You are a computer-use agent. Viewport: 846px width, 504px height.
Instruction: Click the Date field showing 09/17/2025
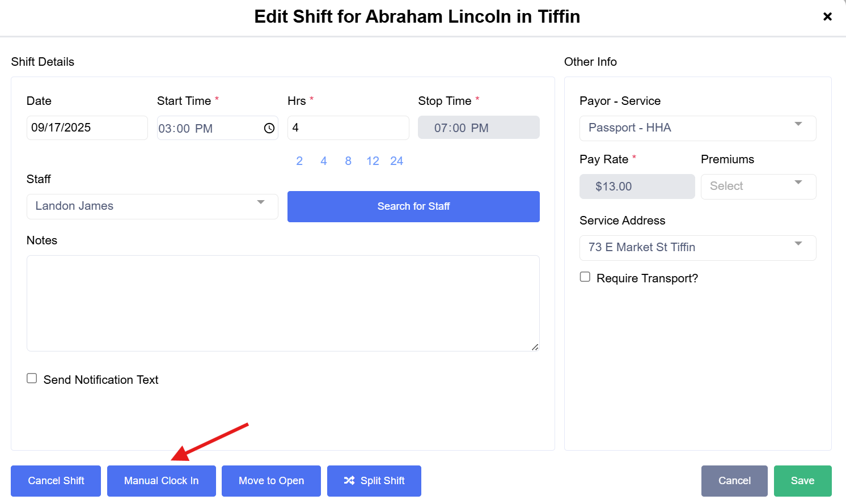(87, 128)
